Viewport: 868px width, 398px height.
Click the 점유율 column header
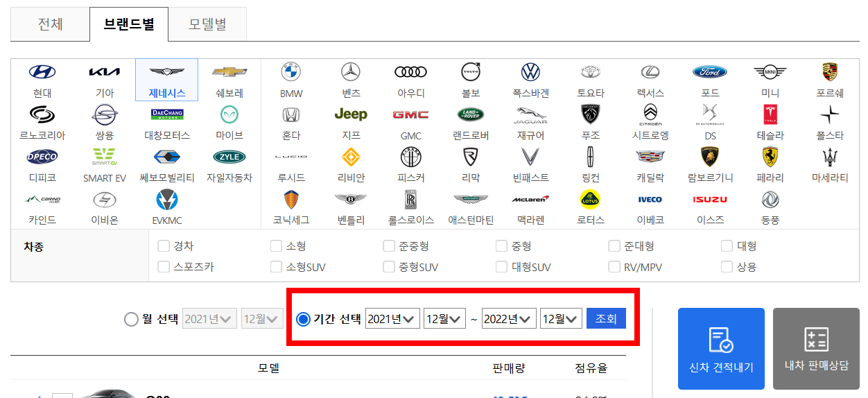(591, 368)
